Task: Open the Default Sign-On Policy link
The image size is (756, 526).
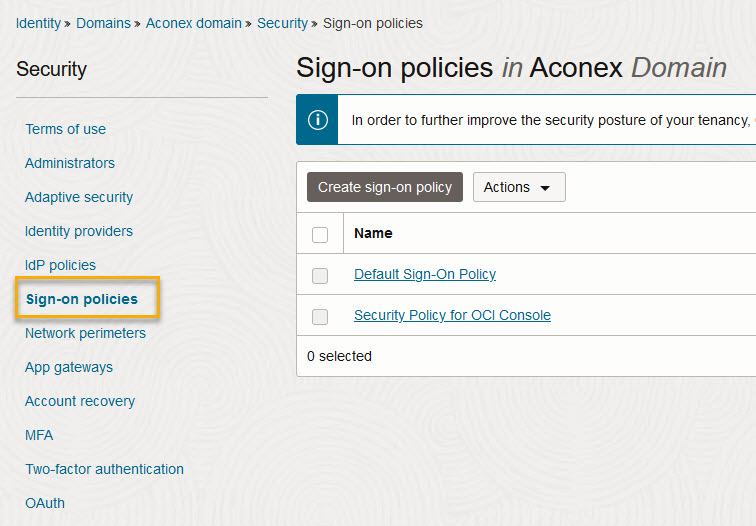Action: point(425,274)
